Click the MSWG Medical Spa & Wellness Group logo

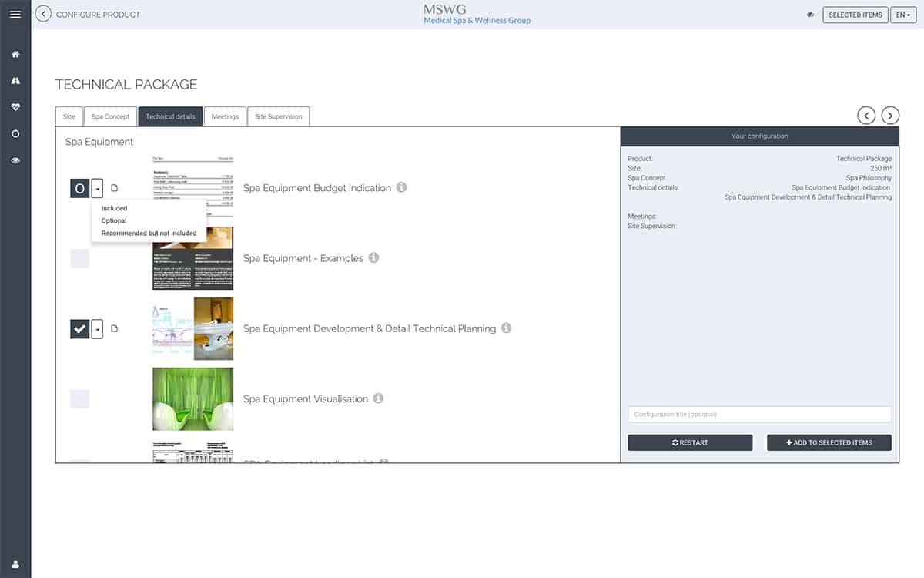tap(477, 14)
